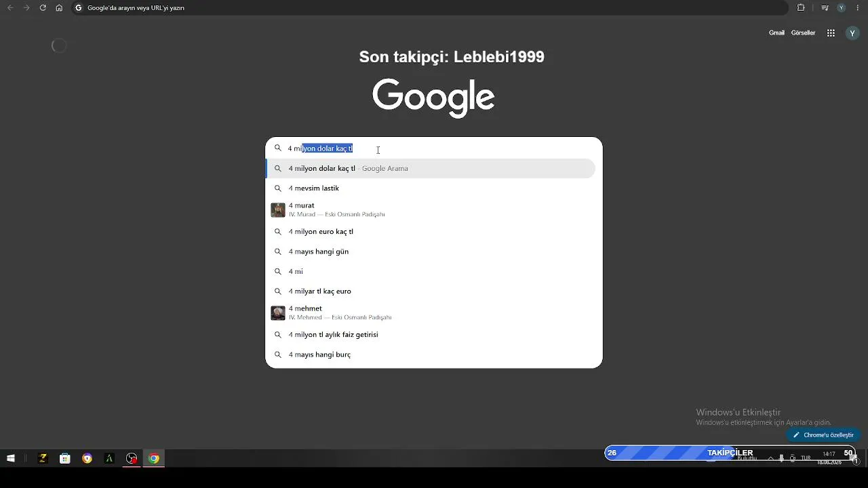
Task: Show hidden tray icons chevron
Action: (x=770, y=458)
